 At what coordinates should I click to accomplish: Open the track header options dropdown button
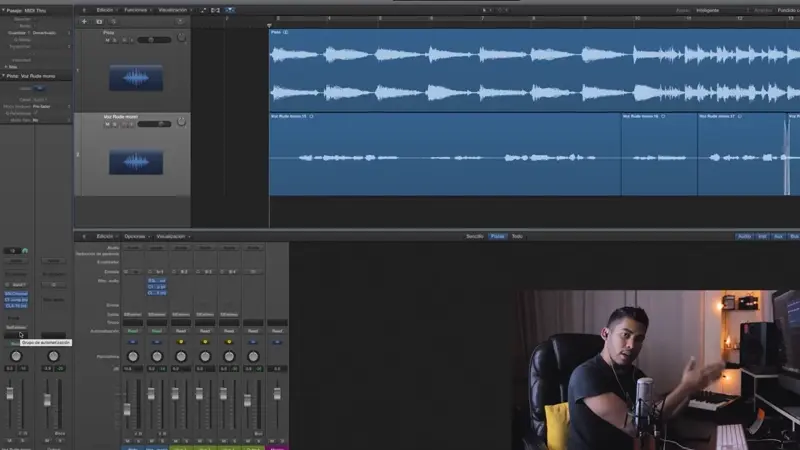click(180, 21)
